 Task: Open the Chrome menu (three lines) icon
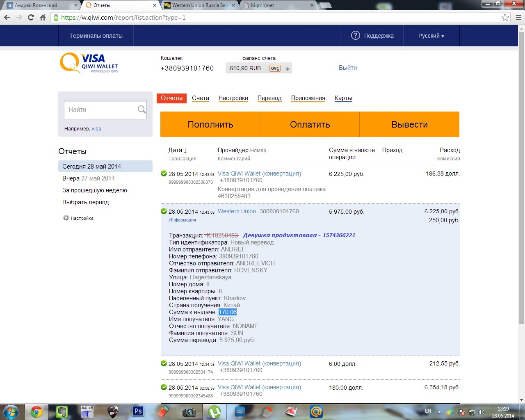pyautogui.click(x=518, y=17)
